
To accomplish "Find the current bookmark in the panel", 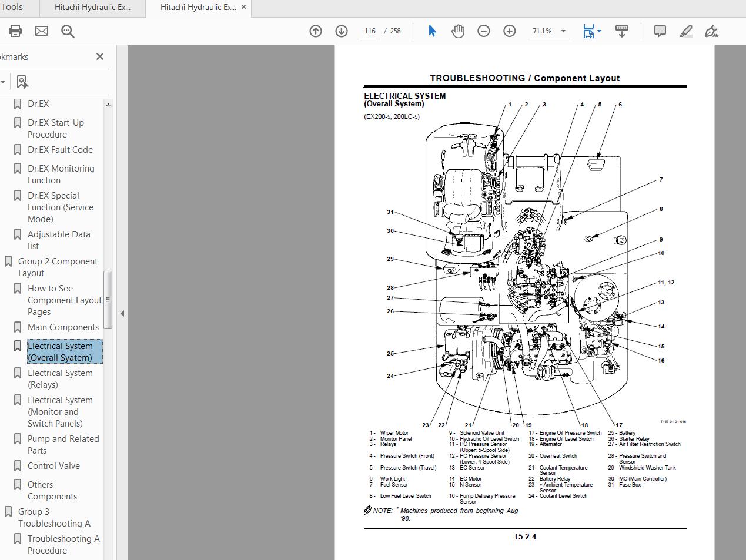I will coord(22,81).
